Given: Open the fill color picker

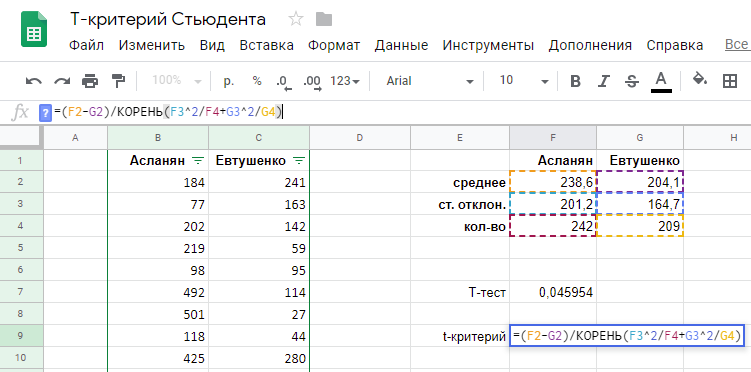Looking at the screenshot, I should click(700, 80).
